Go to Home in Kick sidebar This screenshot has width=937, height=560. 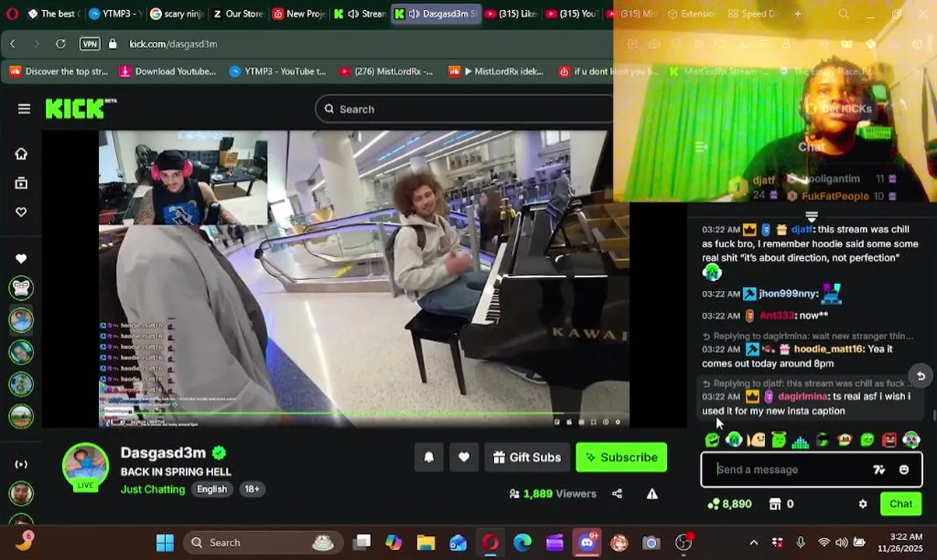coord(21,154)
